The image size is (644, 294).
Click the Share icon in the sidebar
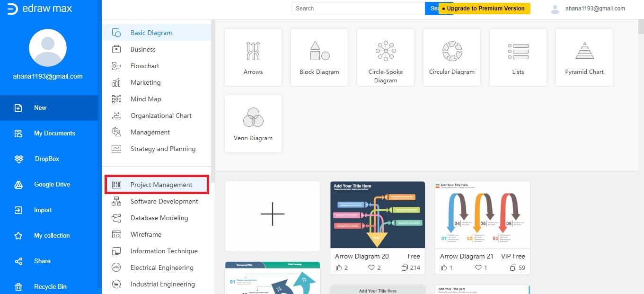[x=18, y=261]
